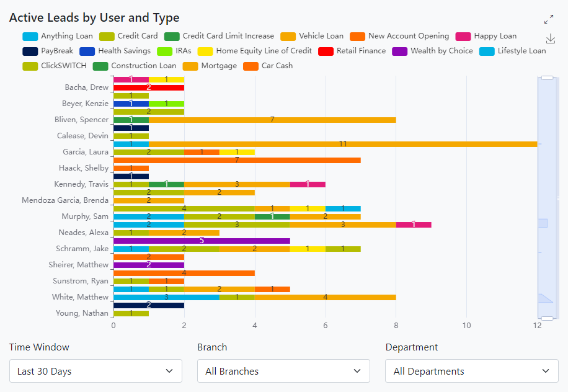
Task: Click the PayBreak legend color icon
Action: coord(30,51)
